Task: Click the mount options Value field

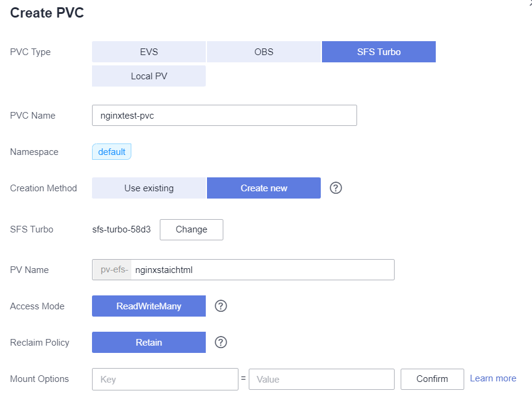Action: click(x=321, y=379)
